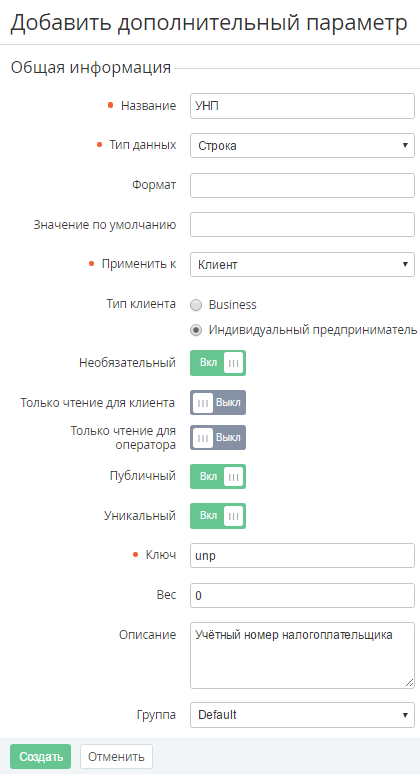Click the arrow of Тип данных select
Image resolution: width=420 pixels, height=775 pixels.
point(405,146)
